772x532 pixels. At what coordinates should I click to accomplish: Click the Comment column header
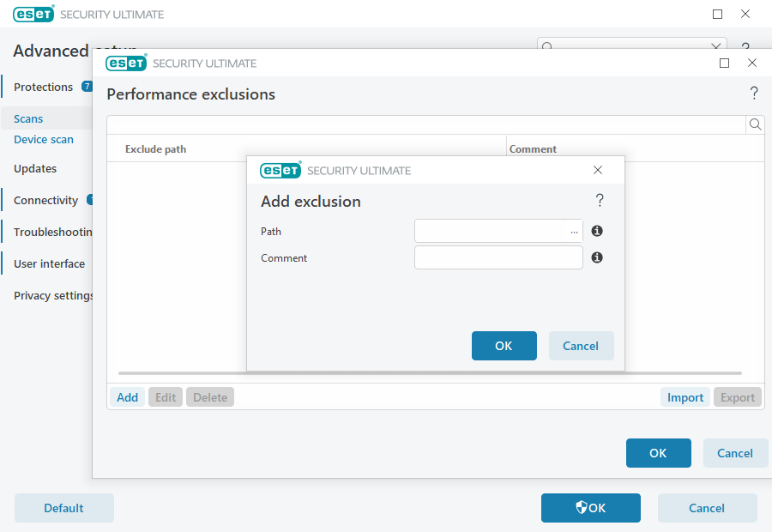(533, 149)
